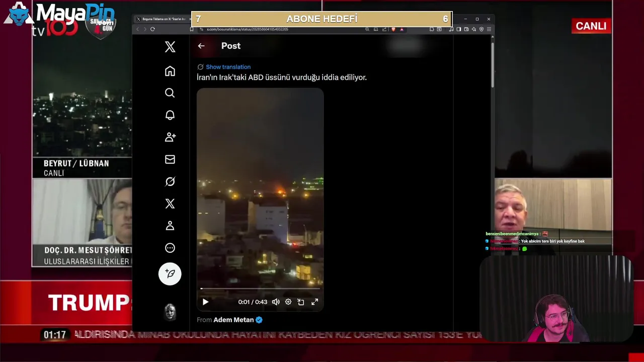Open the Follow people icon

pos(170,137)
